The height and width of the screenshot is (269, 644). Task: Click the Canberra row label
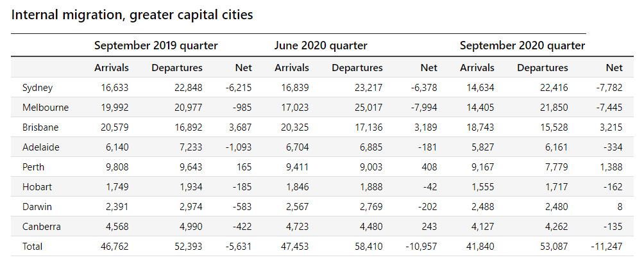[x=42, y=227]
